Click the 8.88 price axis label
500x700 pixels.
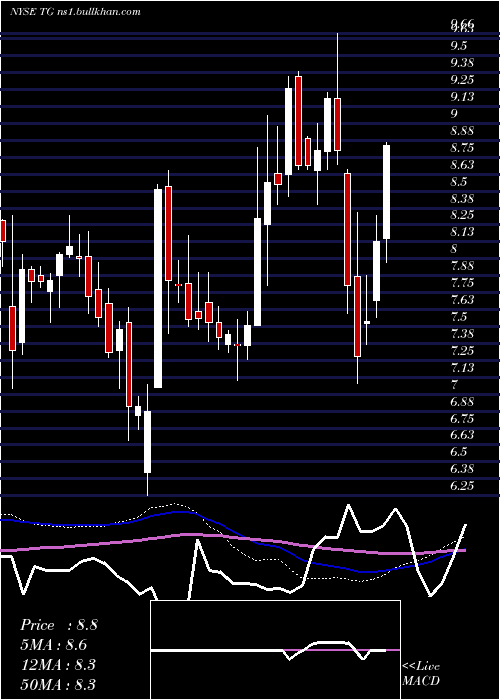[x=462, y=130]
